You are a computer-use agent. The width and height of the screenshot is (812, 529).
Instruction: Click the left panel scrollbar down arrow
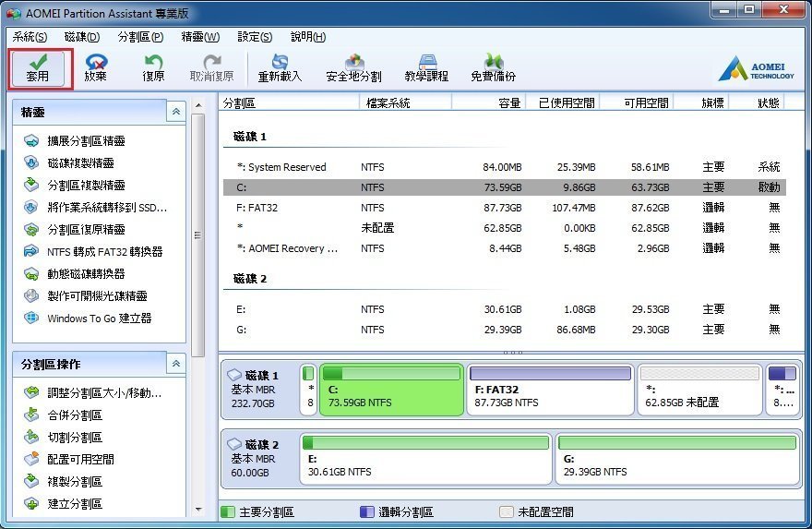[x=198, y=510]
